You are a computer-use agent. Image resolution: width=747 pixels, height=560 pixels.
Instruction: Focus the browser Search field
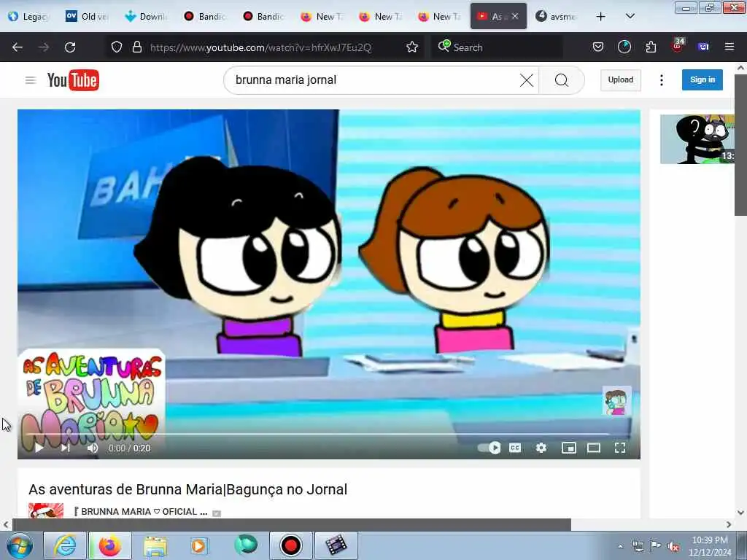pos(497,47)
